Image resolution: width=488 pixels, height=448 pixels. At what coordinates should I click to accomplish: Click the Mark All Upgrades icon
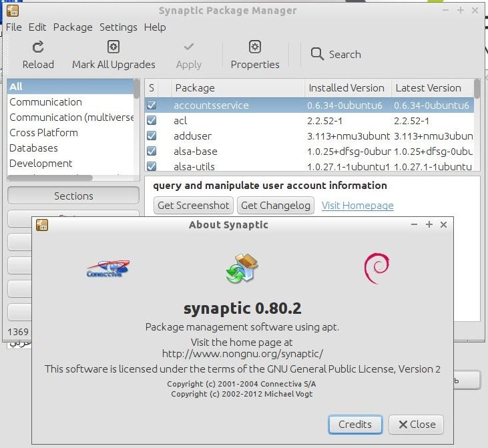[x=113, y=47]
